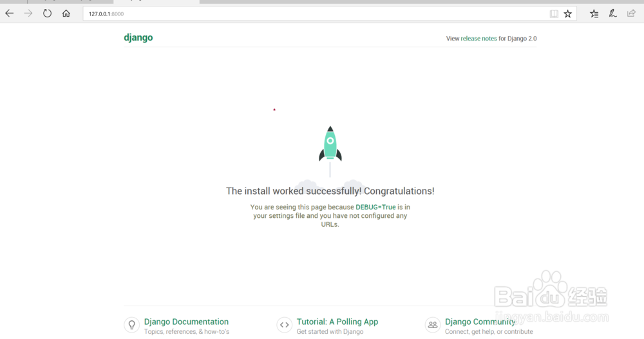Open Tutorial: A Polling App link
Screen dimensions: 644x339
337,322
